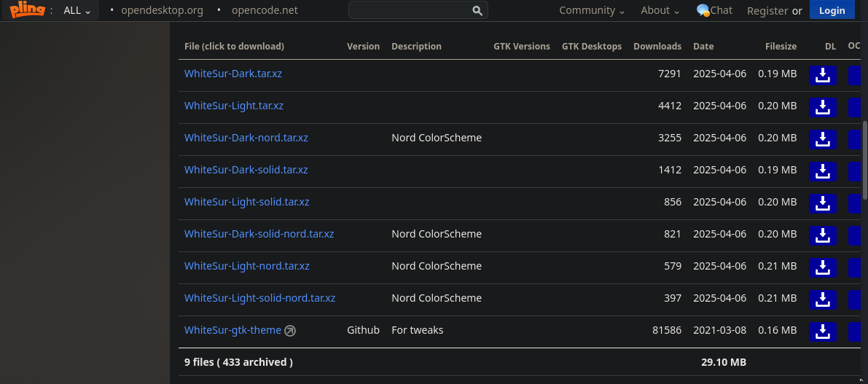Visit opendesktop.org link
The height and width of the screenshot is (384, 868).
point(163,10)
